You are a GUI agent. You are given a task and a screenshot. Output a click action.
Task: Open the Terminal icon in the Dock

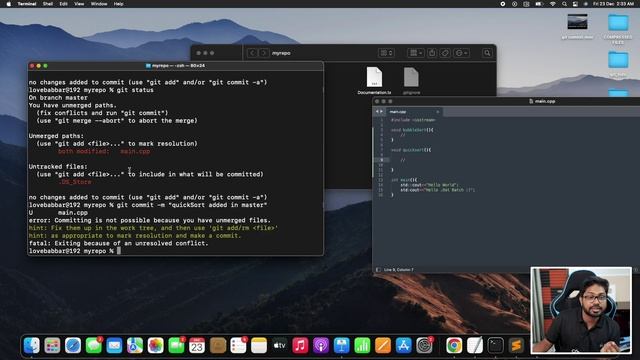click(x=496, y=345)
